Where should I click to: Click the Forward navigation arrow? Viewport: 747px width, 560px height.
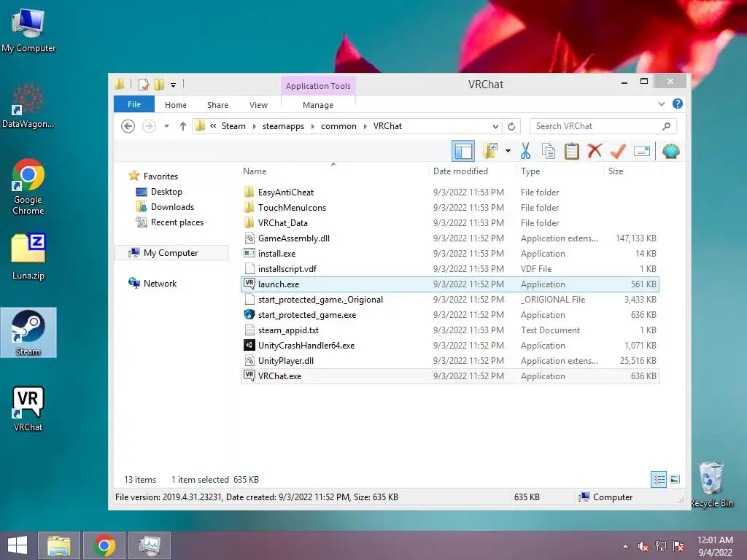(x=149, y=126)
